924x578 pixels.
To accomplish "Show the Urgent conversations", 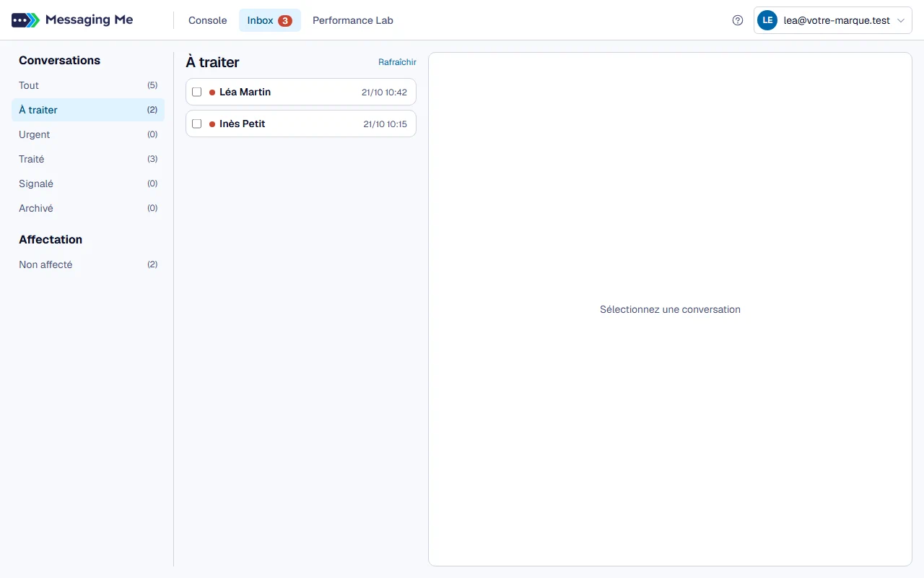I will [88, 134].
